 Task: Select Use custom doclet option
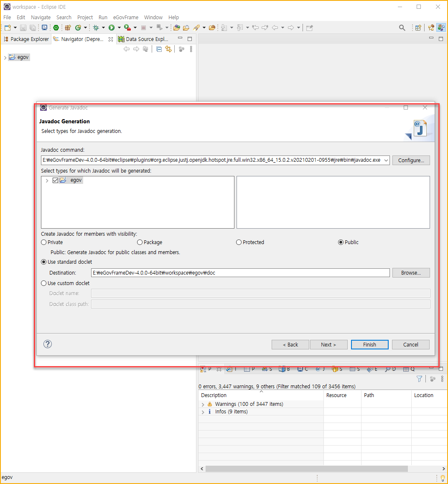pos(44,283)
